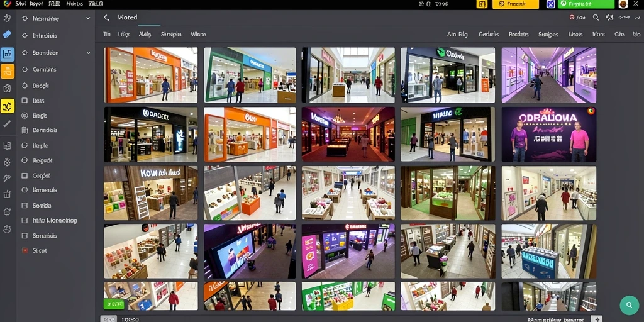Open the Merbs menu in top bar
The height and width of the screenshot is (322, 644).
click(x=74, y=4)
